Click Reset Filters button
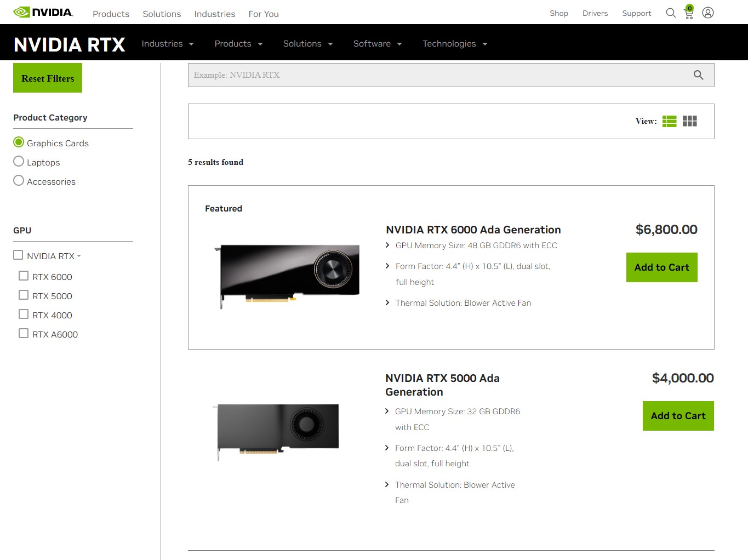 coord(48,78)
